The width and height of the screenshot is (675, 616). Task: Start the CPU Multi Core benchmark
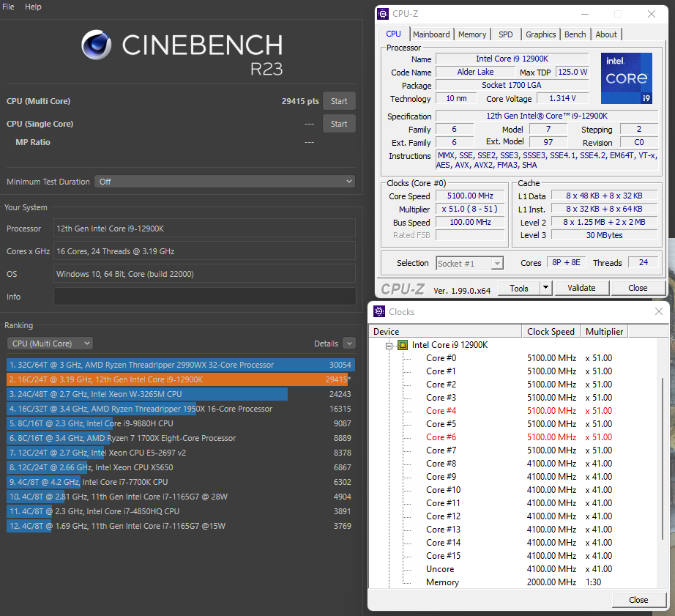(x=339, y=101)
